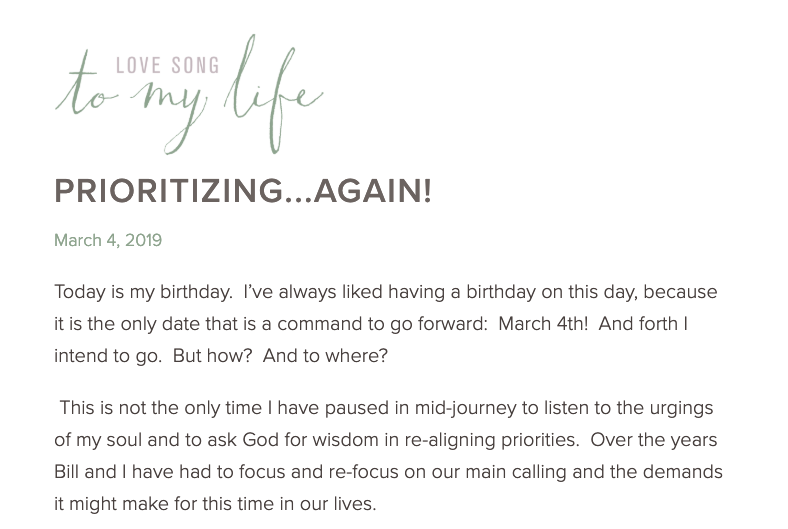Click the name 'Bill' in the paragraph
Screen dimensions: 788x529
(x=70, y=472)
